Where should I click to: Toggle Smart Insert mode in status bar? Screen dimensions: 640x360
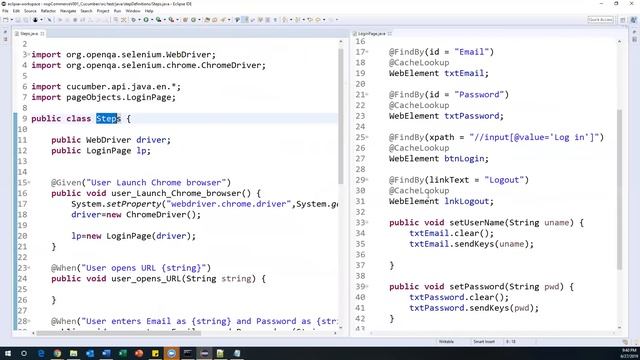point(484,342)
